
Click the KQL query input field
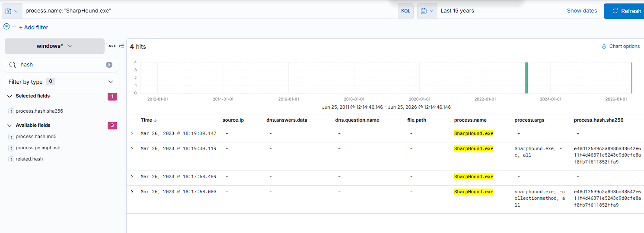tap(210, 11)
